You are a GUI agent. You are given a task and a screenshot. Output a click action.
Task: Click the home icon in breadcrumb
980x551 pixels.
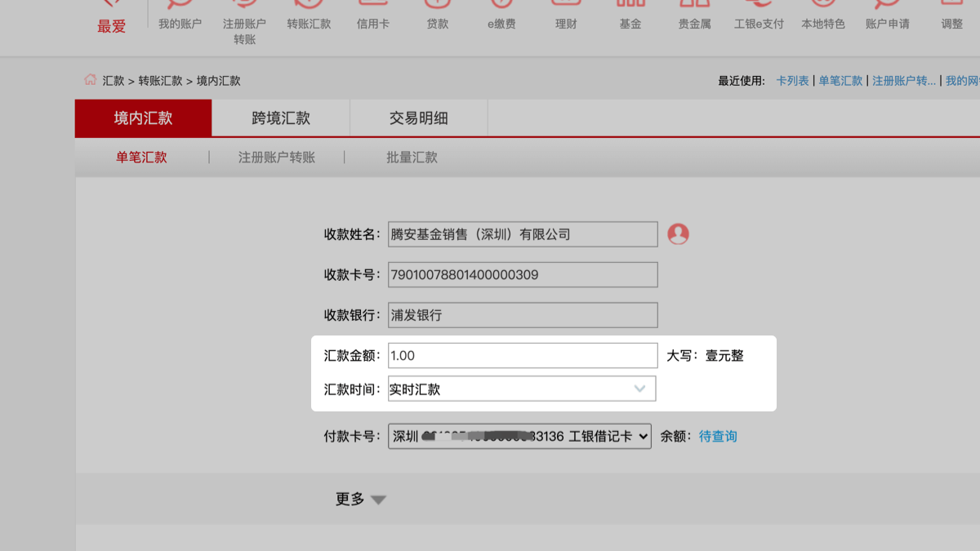[x=90, y=80]
